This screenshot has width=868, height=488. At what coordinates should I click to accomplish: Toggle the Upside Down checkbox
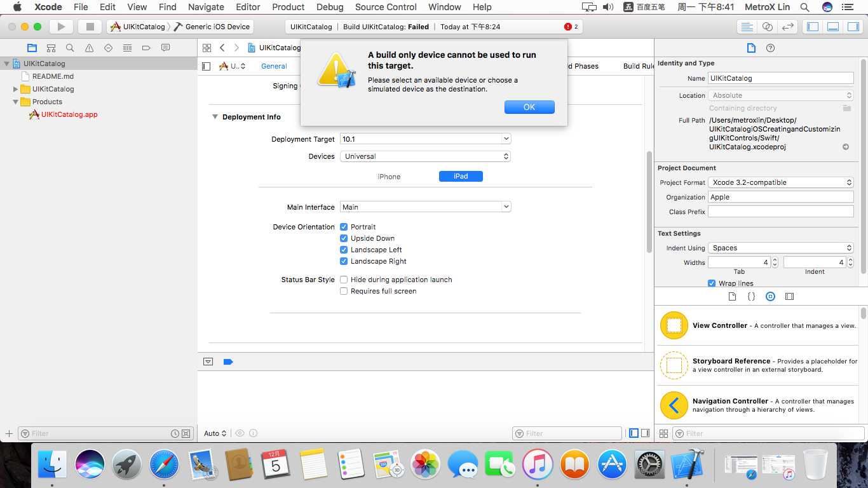pyautogui.click(x=344, y=238)
